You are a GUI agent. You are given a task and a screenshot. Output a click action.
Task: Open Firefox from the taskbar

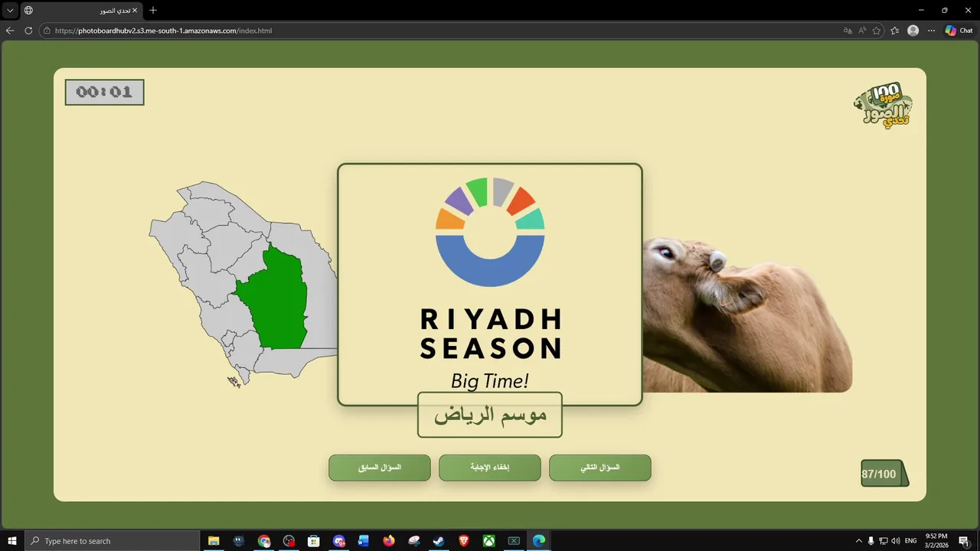389,541
